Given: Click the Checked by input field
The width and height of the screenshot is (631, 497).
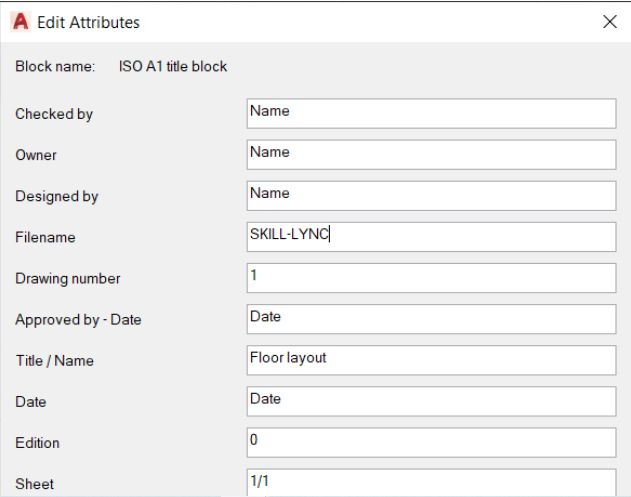Looking at the screenshot, I should point(431,113).
